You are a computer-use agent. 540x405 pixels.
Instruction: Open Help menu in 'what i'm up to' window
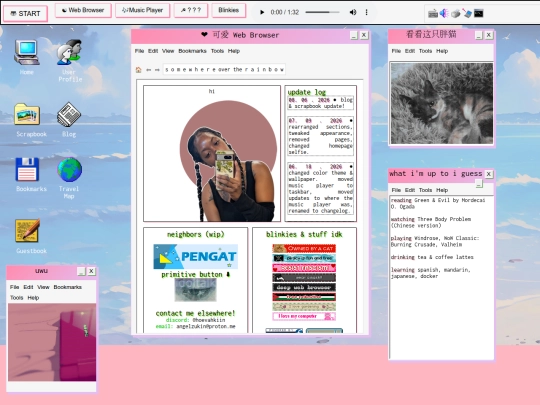coord(442,190)
